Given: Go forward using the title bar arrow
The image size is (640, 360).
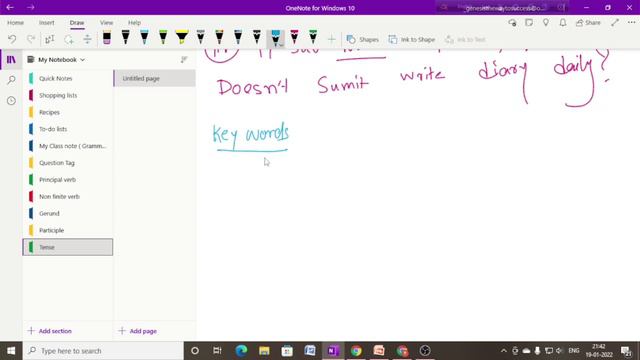Looking at the screenshot, I should click(31, 7).
